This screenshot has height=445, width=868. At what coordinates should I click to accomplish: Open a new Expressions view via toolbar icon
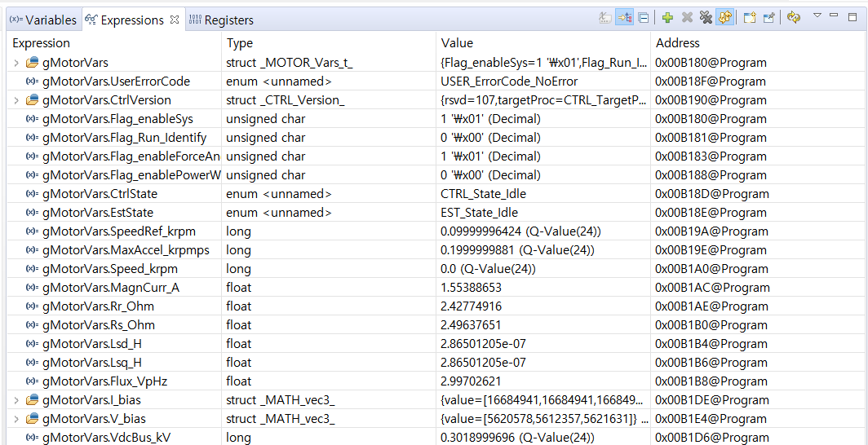coord(750,17)
